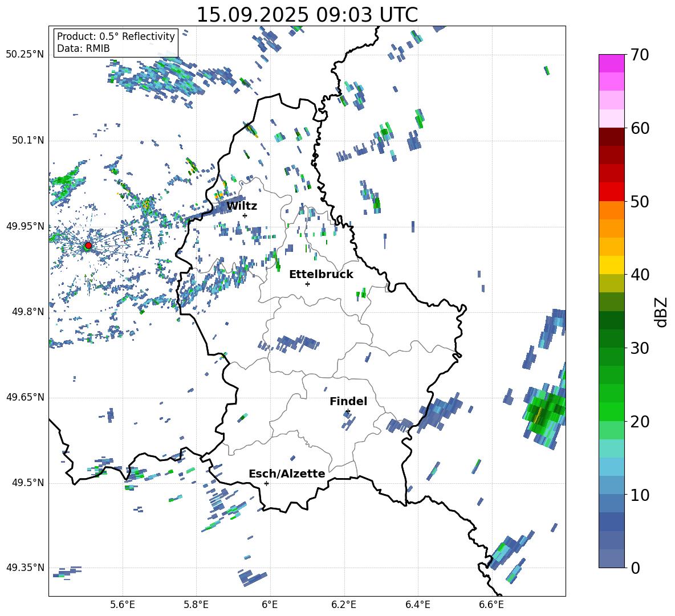Click the colorbar tick label 60
The image size is (675, 616).
coord(640,128)
